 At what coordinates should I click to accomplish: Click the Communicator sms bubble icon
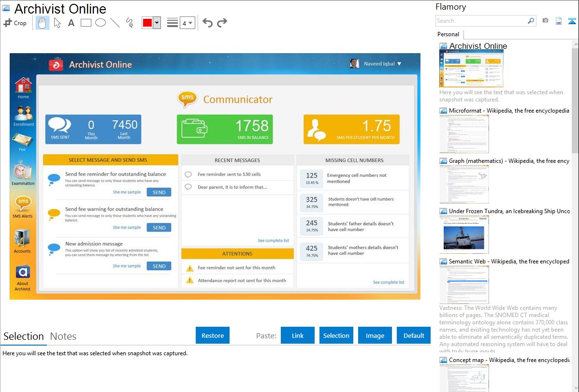coord(187,99)
